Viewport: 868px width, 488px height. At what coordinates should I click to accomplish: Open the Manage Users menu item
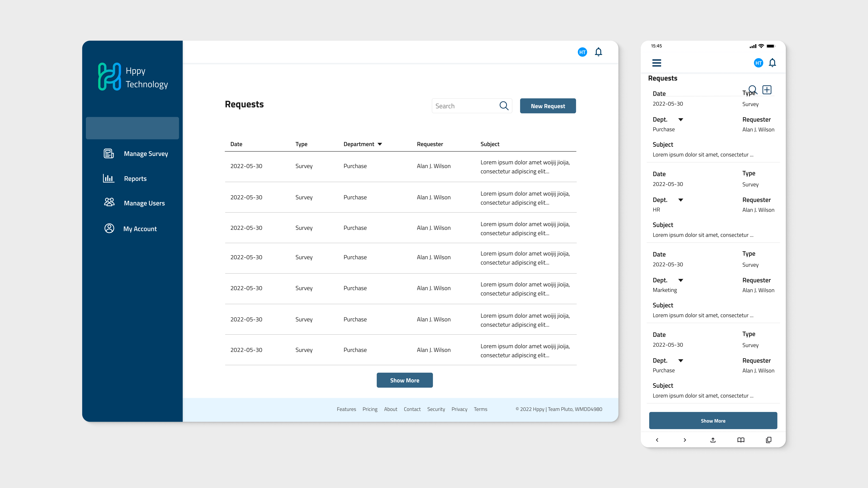[x=144, y=203]
